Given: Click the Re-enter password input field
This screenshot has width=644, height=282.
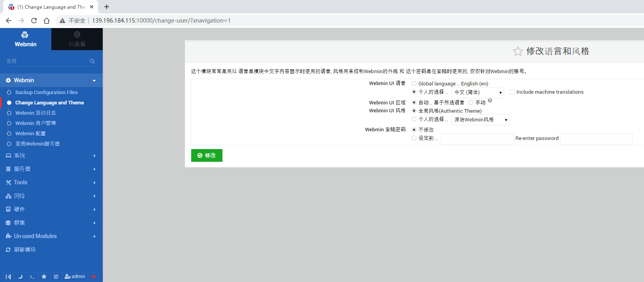Looking at the screenshot, I should click(596, 138).
